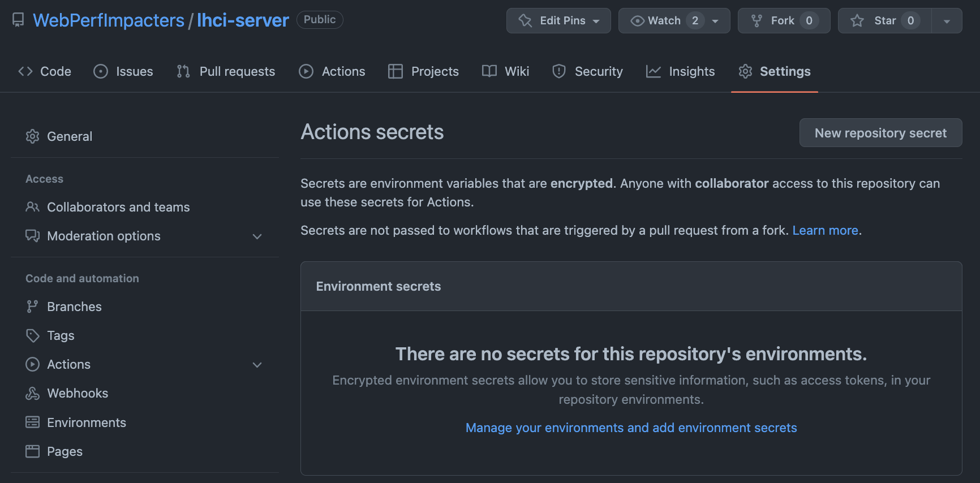980x483 pixels.
Task: Click the repository book icon
Action: click(x=18, y=20)
